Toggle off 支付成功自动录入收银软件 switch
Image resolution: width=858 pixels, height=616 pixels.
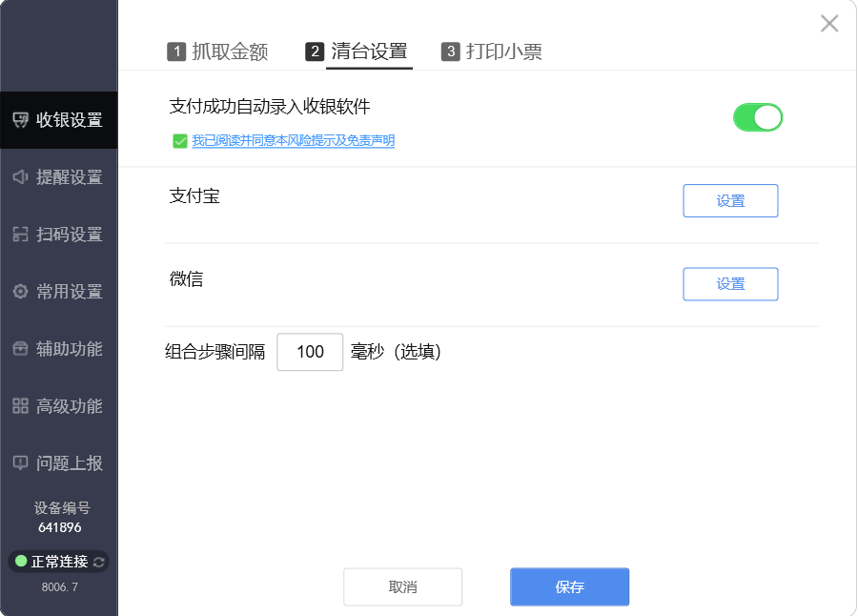(x=758, y=117)
